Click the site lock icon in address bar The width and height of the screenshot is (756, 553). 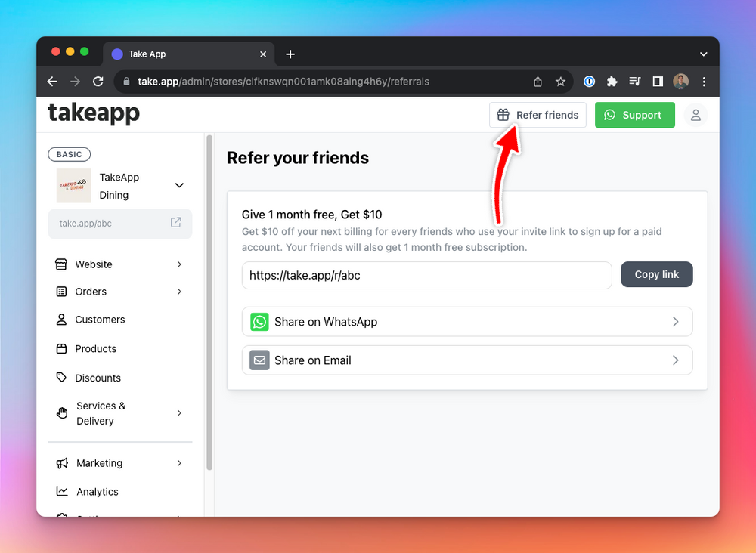pyautogui.click(x=127, y=82)
